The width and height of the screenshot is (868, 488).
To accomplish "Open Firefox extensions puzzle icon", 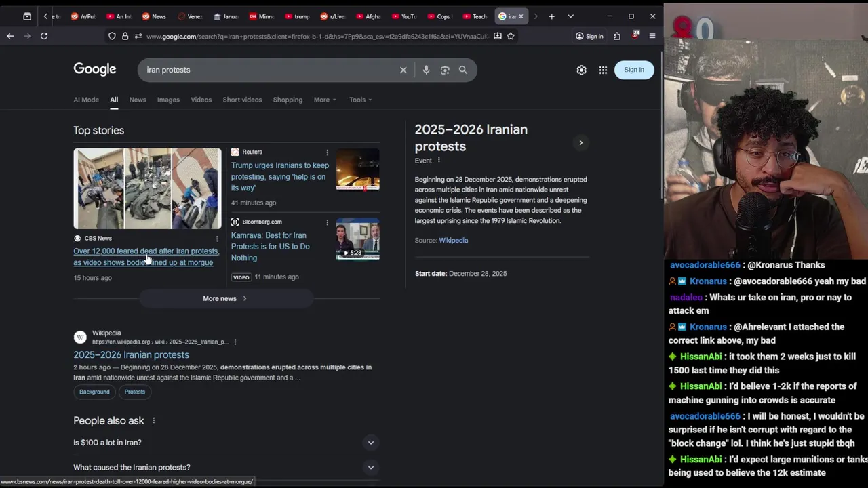I will (617, 36).
